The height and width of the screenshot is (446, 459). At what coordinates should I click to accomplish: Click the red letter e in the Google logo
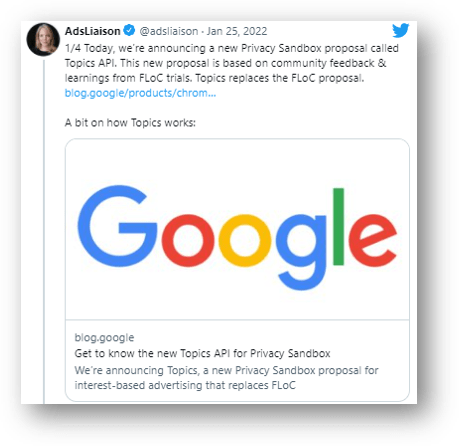coord(373,241)
